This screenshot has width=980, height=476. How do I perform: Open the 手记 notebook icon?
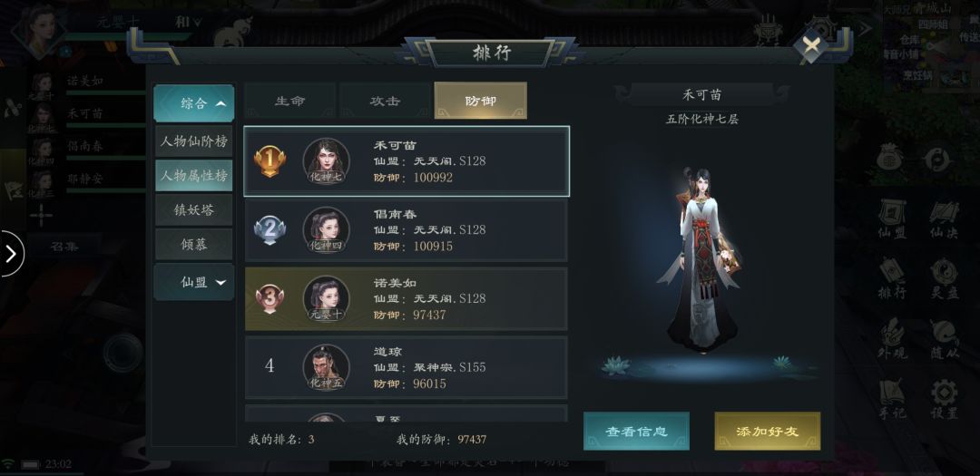(x=892, y=399)
